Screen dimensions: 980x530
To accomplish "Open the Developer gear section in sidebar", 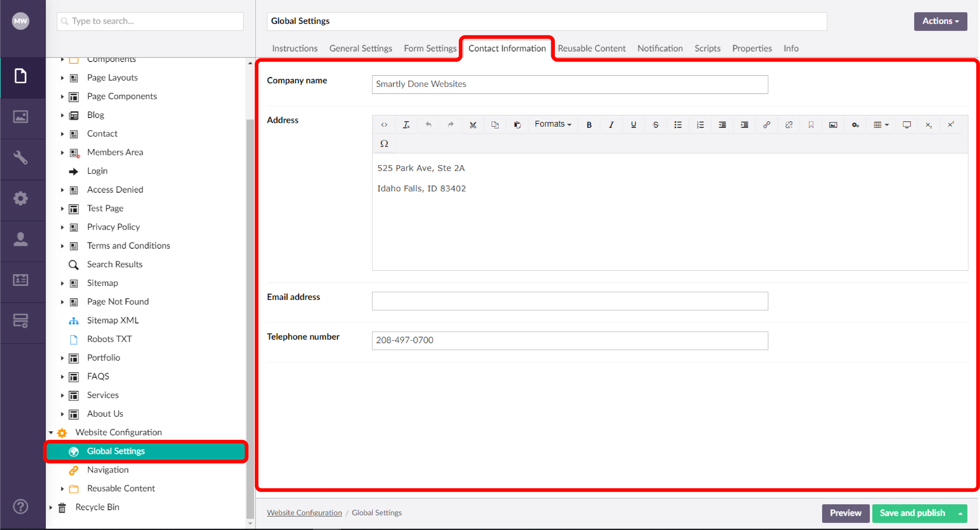I will tap(21, 198).
